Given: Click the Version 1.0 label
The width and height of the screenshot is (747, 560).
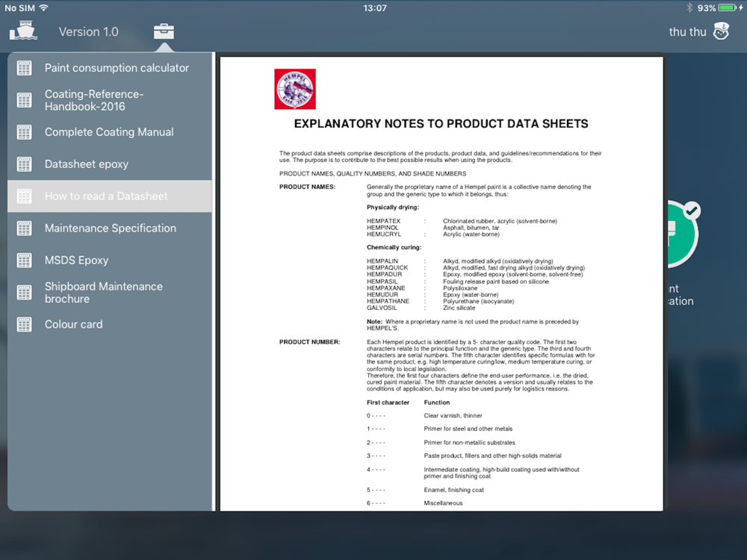Looking at the screenshot, I should coord(89,32).
